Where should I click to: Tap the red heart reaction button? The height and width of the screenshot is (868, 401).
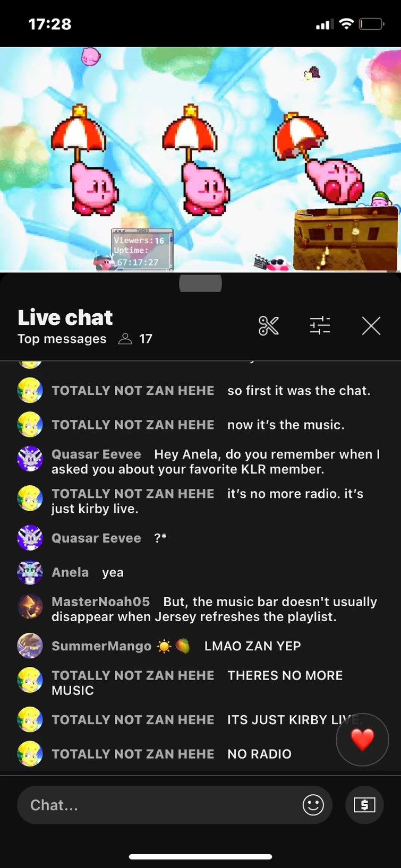coord(362,740)
